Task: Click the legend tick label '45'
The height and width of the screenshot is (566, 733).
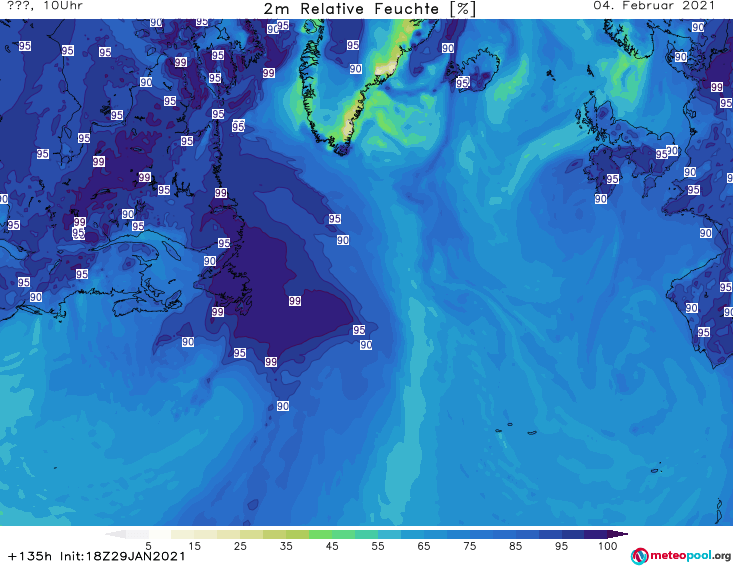Action: click(x=332, y=546)
